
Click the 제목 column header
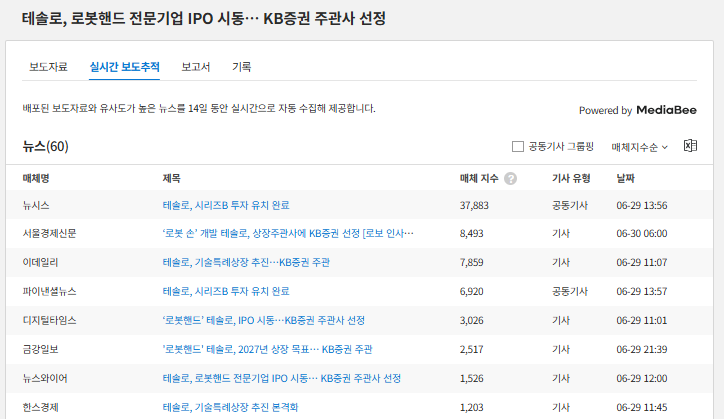point(171,178)
